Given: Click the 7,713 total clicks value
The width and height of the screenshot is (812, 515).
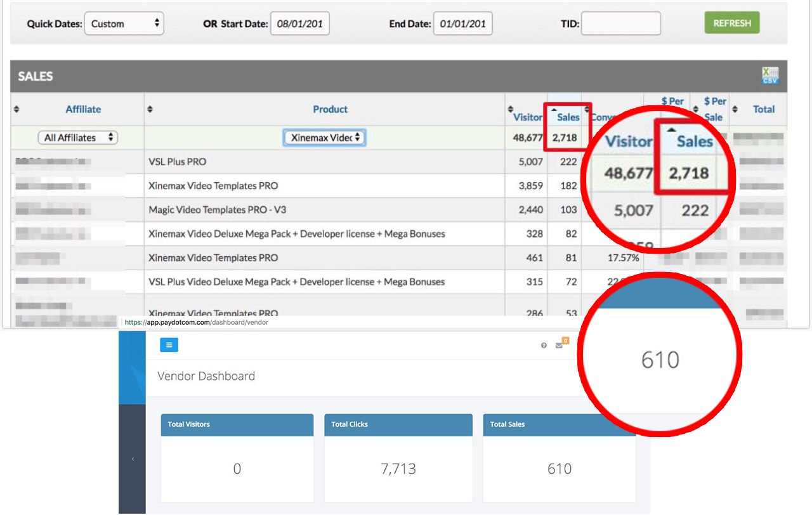Looking at the screenshot, I should (x=398, y=469).
